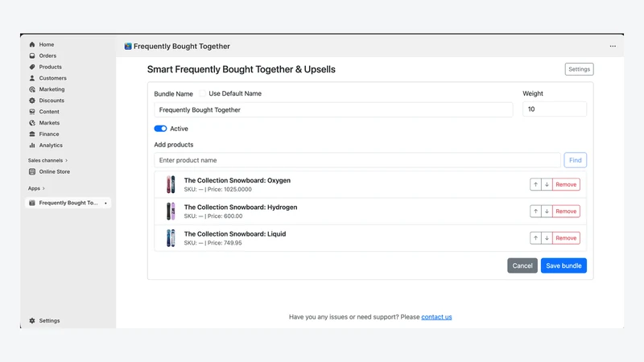Move the Liquid snowboard down
644x362 pixels.
point(547,238)
